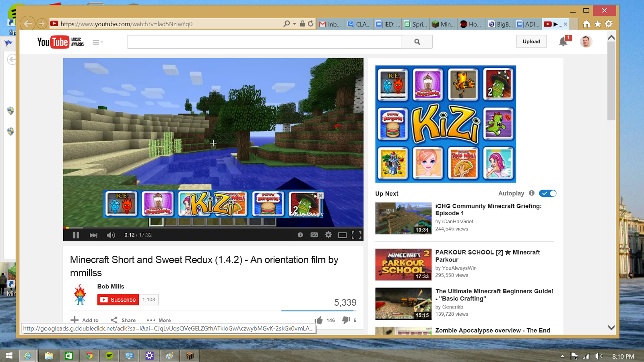Screen dimensions: 644x362
Task: Disable the Autoplay switch
Action: pyautogui.click(x=547, y=193)
